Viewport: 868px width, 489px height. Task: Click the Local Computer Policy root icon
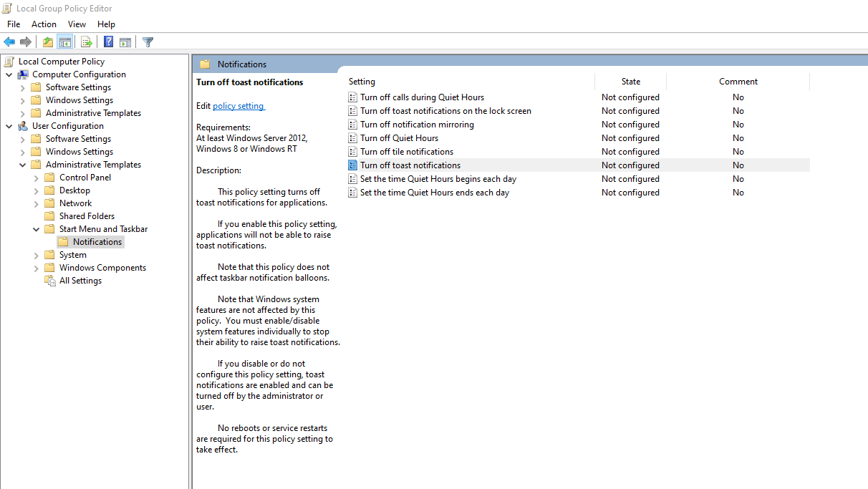click(x=9, y=62)
